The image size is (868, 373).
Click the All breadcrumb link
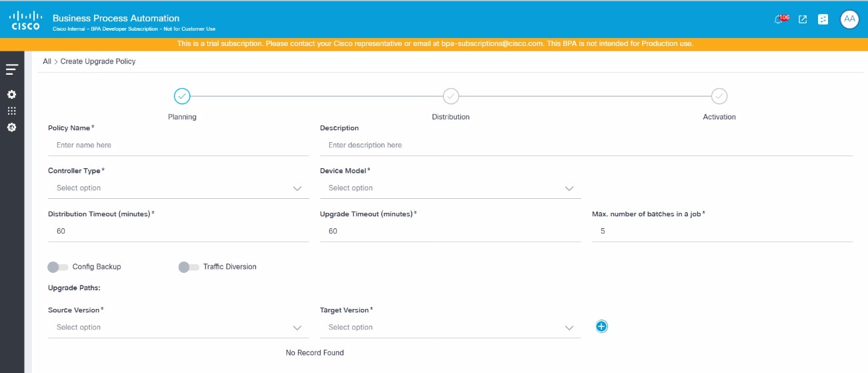[47, 61]
